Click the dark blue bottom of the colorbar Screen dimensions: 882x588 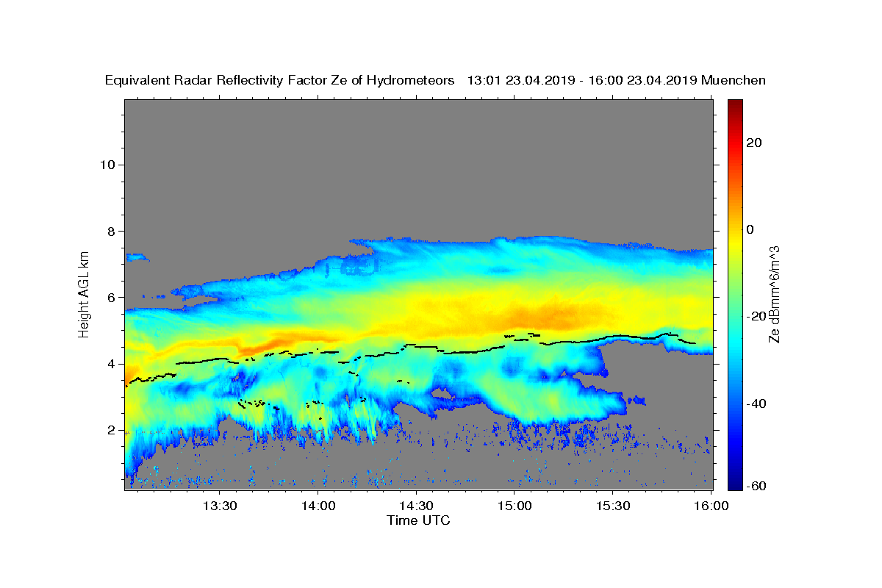coord(735,481)
